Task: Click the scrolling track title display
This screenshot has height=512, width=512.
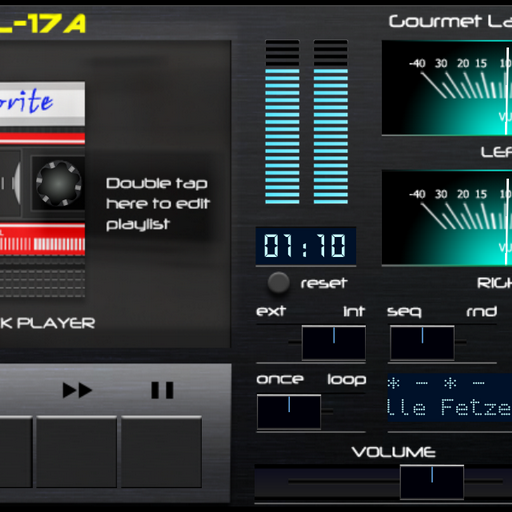Action: click(450, 398)
